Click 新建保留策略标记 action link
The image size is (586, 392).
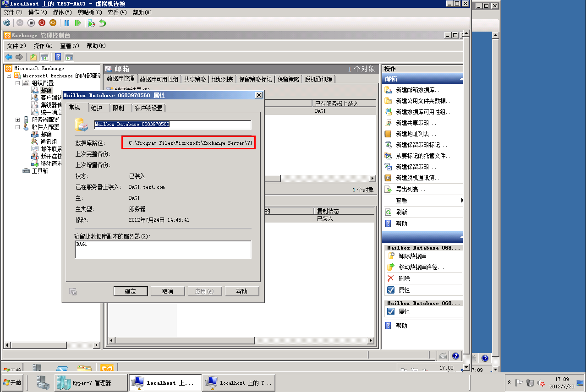422,145
